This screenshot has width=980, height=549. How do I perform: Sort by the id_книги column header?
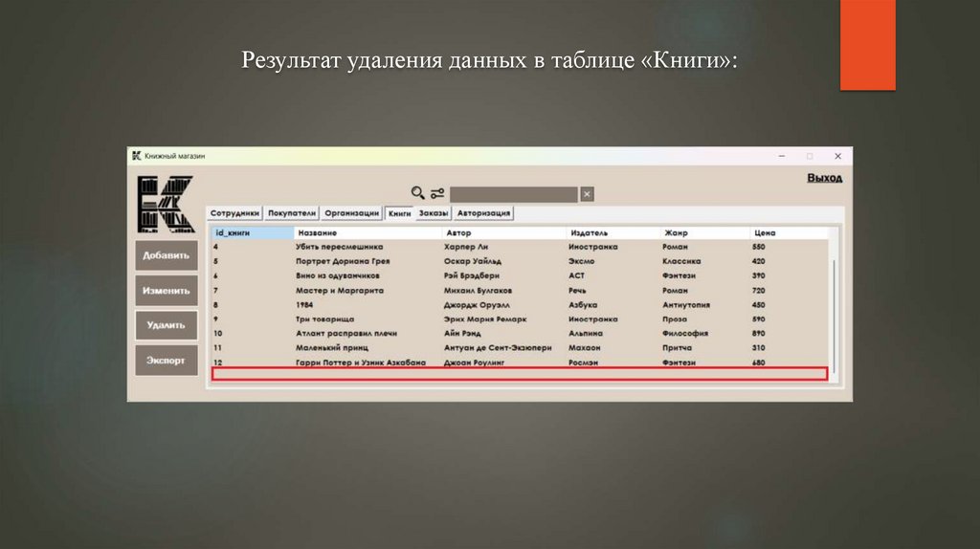pos(253,233)
